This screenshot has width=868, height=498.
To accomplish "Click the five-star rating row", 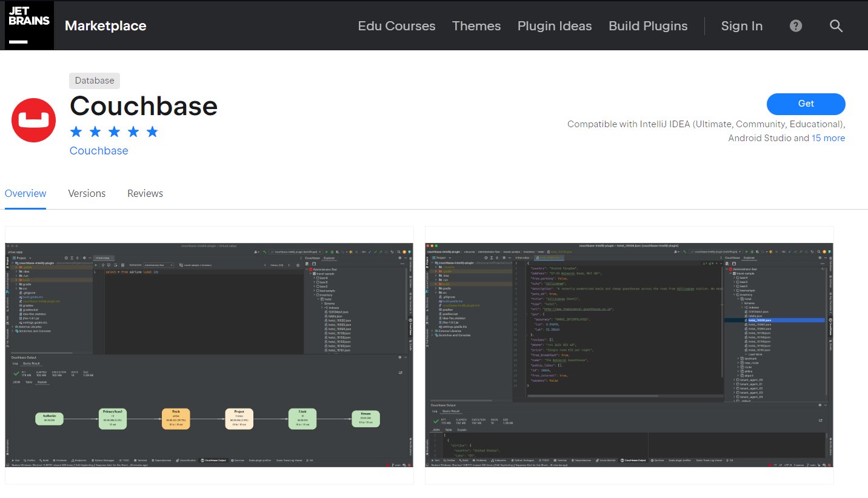I will [x=114, y=131].
